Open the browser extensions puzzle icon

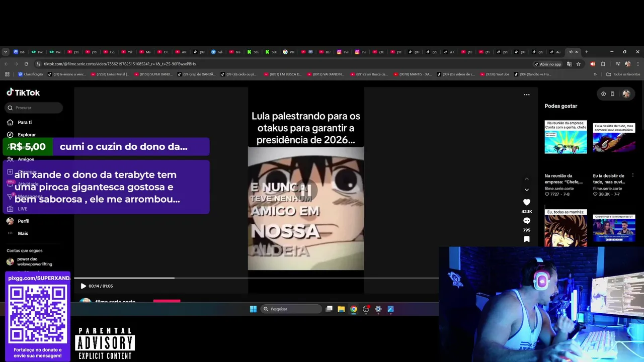603,64
